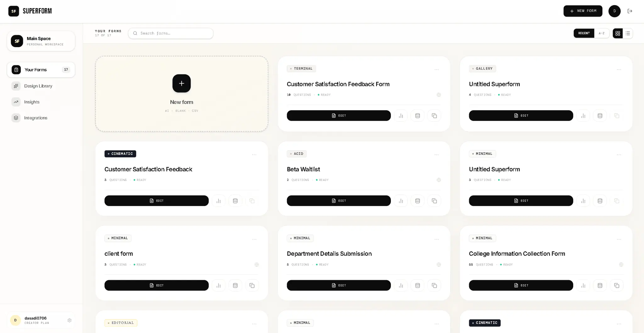
Task: Open more options for Minimal Untitled Superform
Action: coord(619,155)
